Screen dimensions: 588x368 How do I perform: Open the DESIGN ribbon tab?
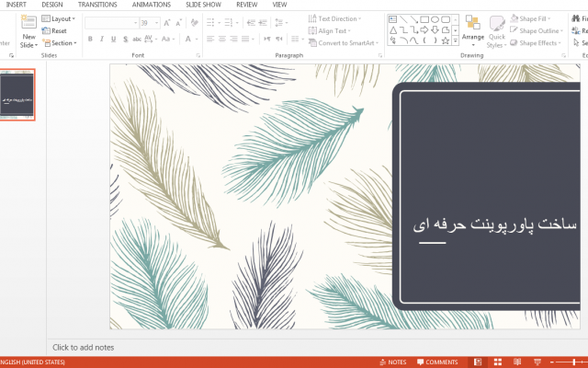52,5
